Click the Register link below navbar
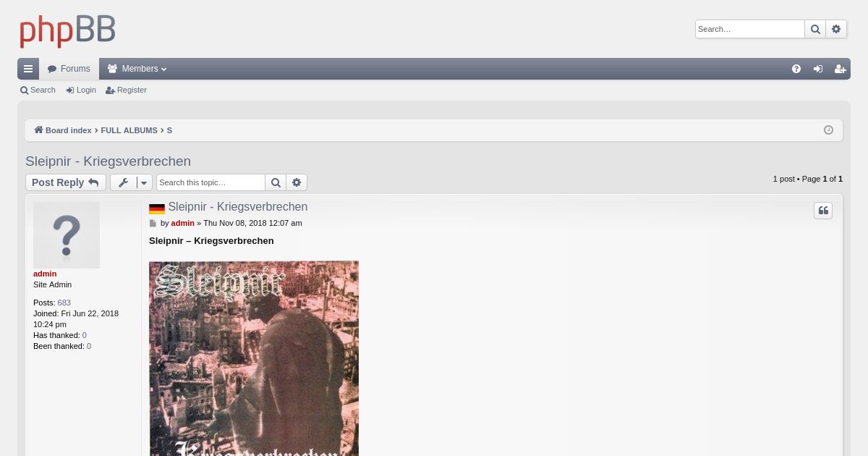Screen dimensions: 868x456 coord(126,90)
